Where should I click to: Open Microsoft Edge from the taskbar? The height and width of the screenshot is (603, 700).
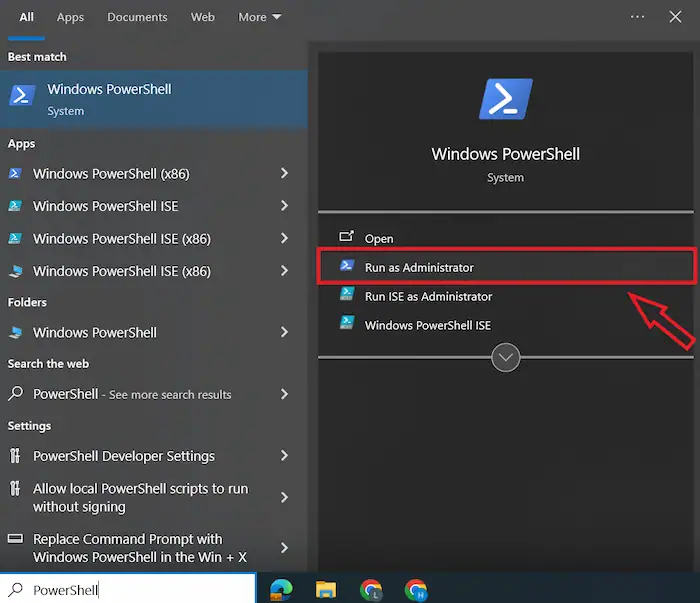(x=281, y=589)
